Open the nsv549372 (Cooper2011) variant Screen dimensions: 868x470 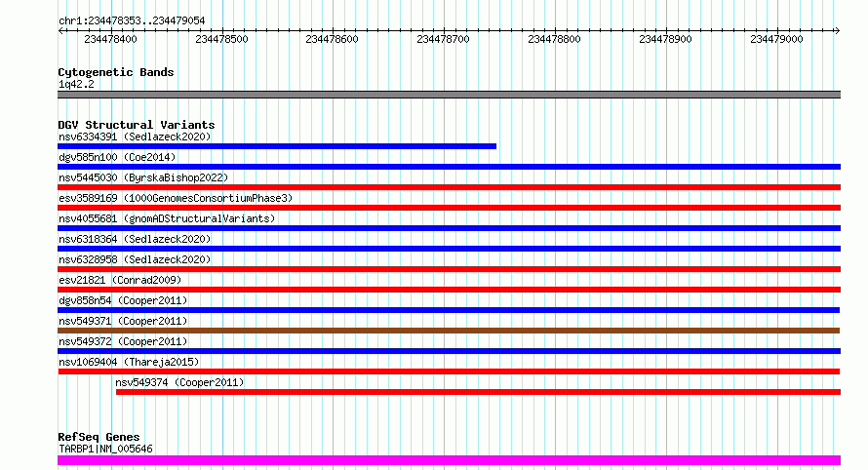pyautogui.click(x=123, y=341)
